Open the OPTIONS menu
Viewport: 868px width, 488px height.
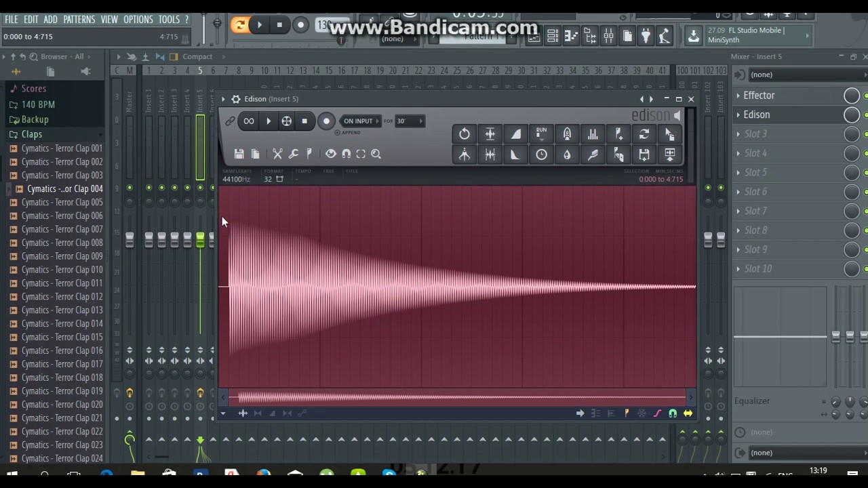pos(138,20)
